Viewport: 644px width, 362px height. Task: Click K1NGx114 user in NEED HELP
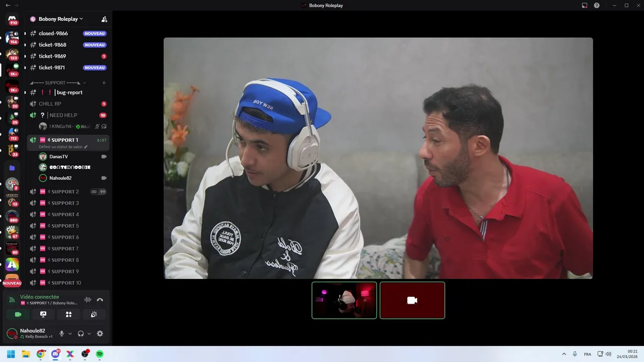click(x=73, y=126)
